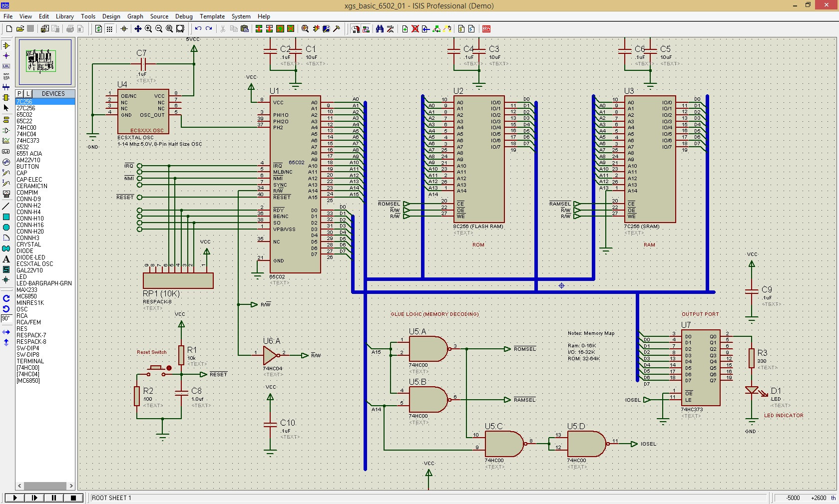The height and width of the screenshot is (504, 839).
Task: Toggle the grid dots display
Action: tap(109, 29)
